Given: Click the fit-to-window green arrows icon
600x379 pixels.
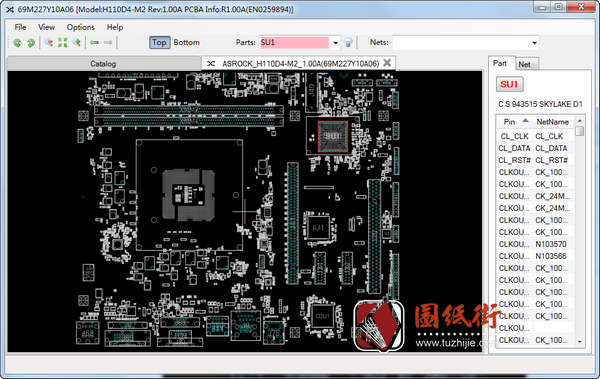Looking at the screenshot, I should tap(63, 42).
